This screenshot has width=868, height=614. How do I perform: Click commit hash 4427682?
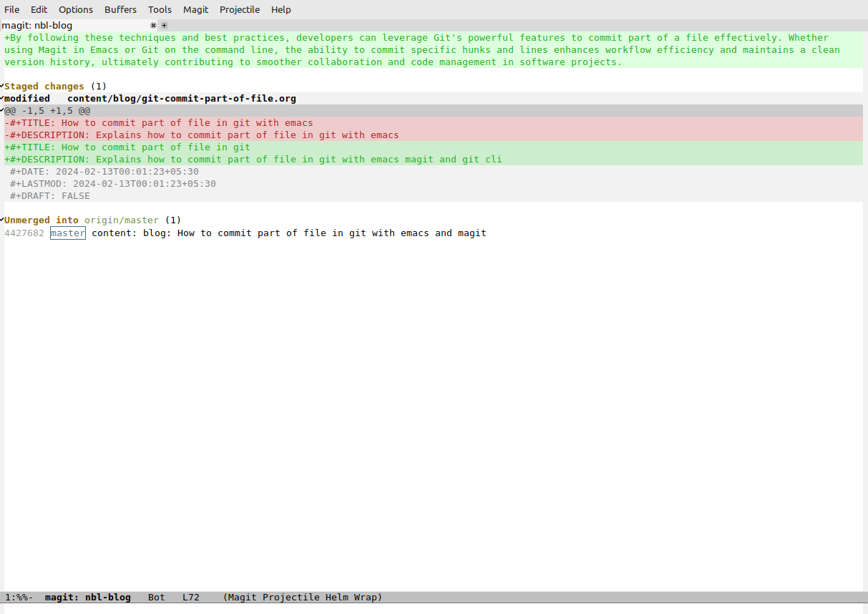click(x=24, y=233)
